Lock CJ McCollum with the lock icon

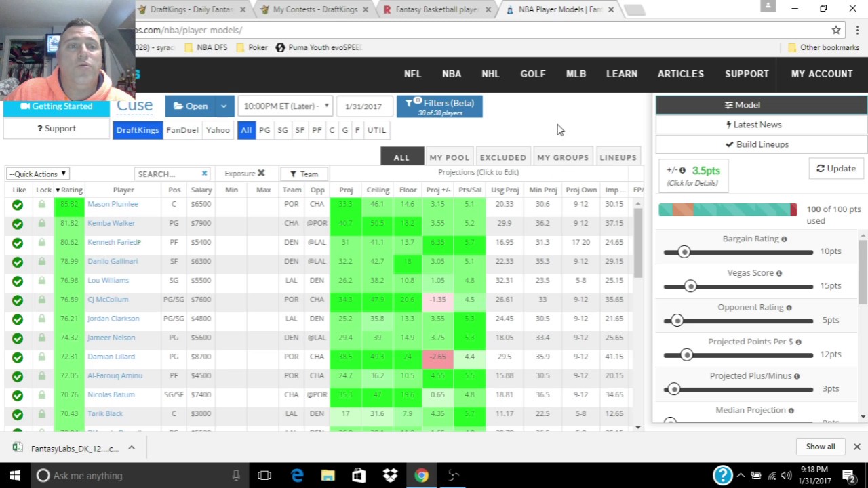42,300
